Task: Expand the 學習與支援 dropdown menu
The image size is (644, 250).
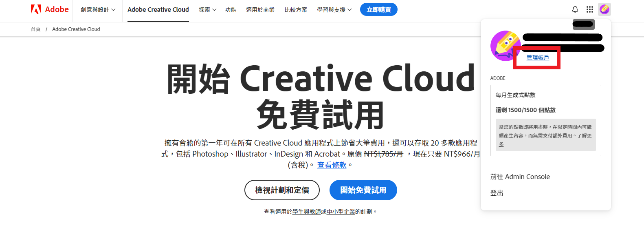Action: point(334,10)
